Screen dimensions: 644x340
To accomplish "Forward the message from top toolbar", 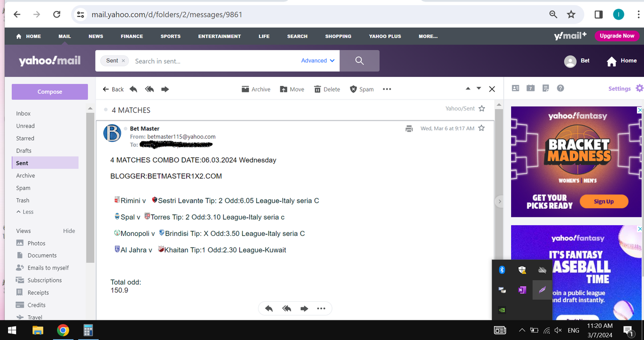I will pos(165,89).
